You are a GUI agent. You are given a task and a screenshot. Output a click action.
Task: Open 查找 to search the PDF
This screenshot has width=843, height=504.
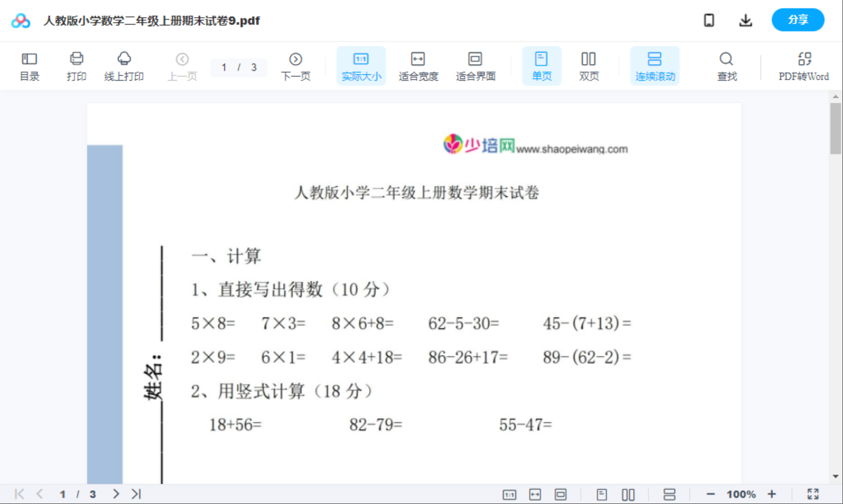point(726,65)
